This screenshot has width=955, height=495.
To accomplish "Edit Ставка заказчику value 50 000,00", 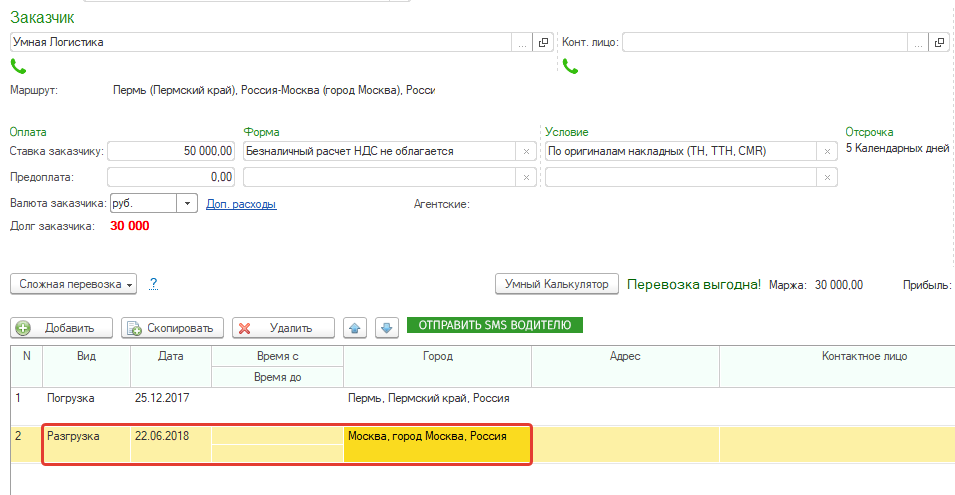I will [x=171, y=151].
